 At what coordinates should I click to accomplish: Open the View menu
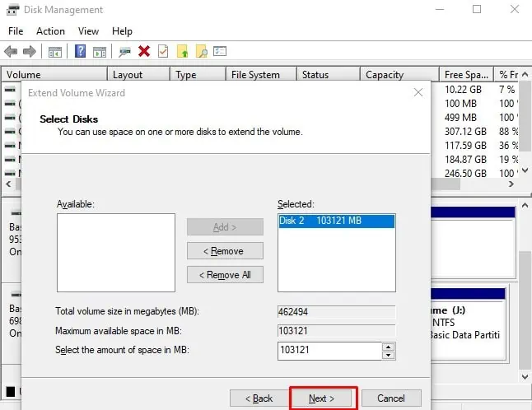pyautogui.click(x=88, y=31)
